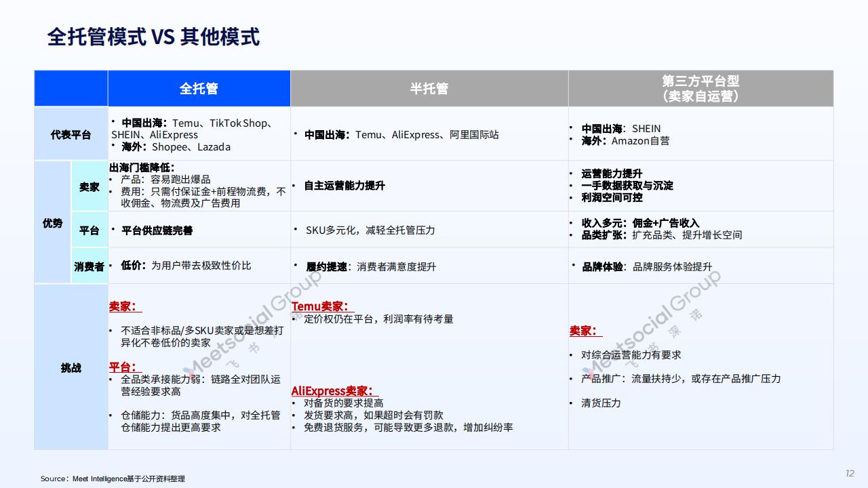The height and width of the screenshot is (488, 868).
Task: Click the bullet 清货压力
Action: [601, 403]
